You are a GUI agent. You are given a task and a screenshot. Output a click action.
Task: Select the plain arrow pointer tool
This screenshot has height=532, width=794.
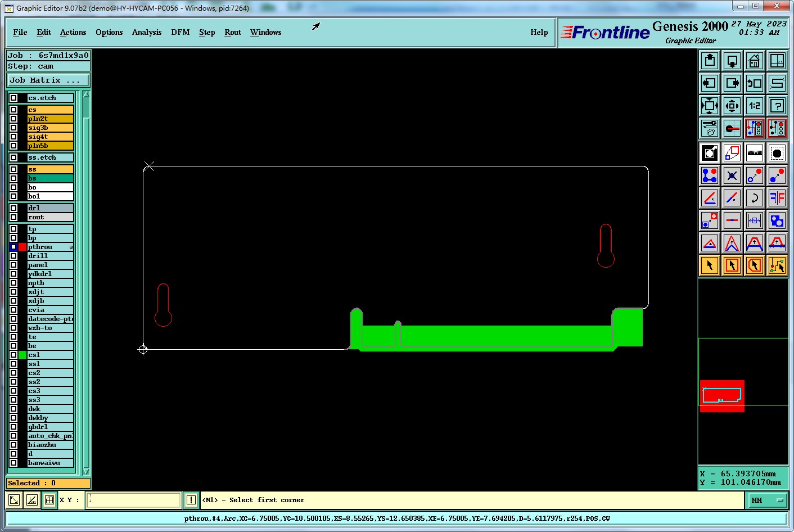710,265
